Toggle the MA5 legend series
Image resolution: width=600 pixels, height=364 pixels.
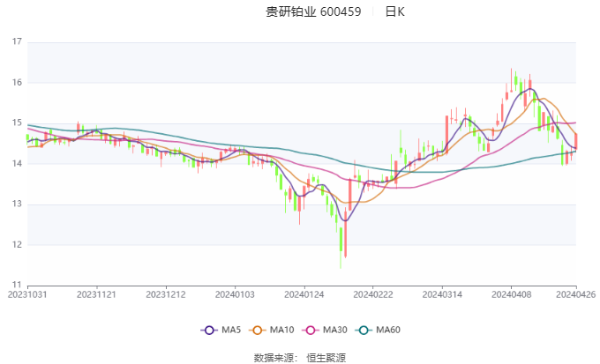coord(221,330)
